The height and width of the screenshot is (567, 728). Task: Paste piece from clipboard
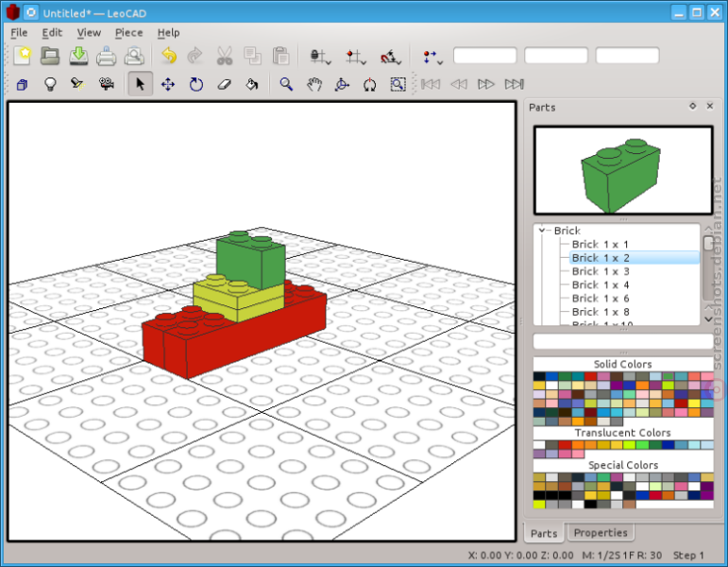pos(280,56)
